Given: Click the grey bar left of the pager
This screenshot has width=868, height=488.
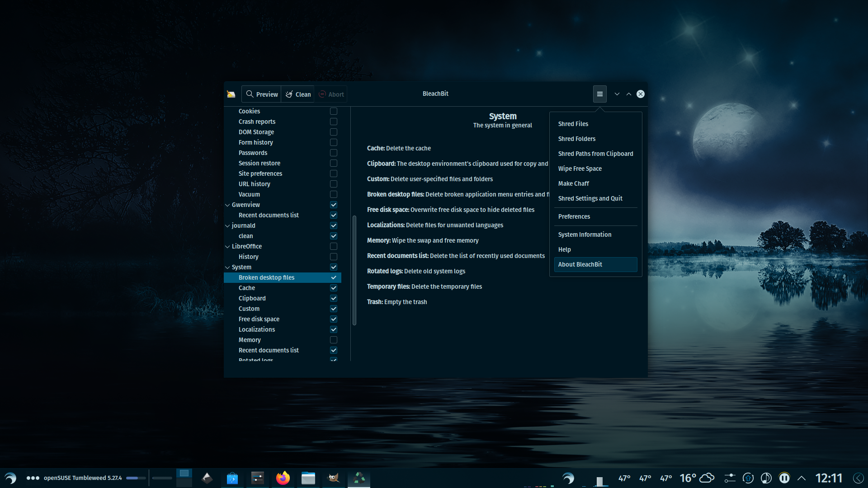Looking at the screenshot, I should tap(162, 478).
